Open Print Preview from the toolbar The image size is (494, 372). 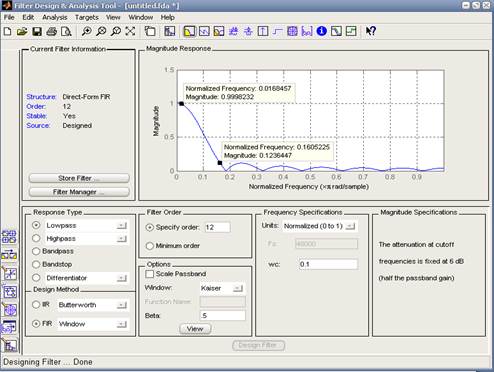pyautogui.click(x=66, y=31)
